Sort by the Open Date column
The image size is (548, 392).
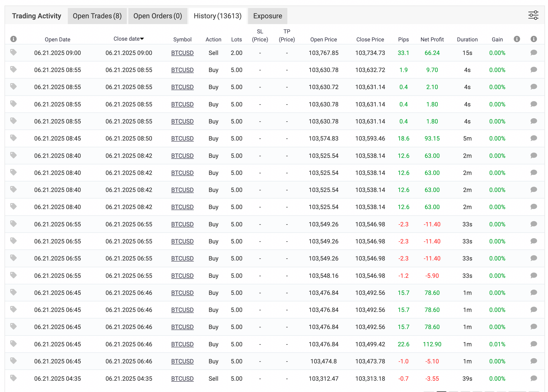[57, 39]
